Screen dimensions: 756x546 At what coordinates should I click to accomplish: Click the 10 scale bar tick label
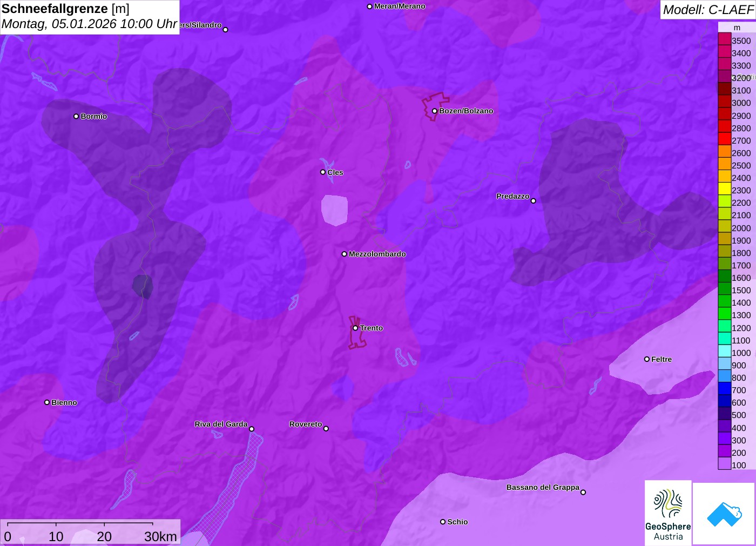(56, 537)
